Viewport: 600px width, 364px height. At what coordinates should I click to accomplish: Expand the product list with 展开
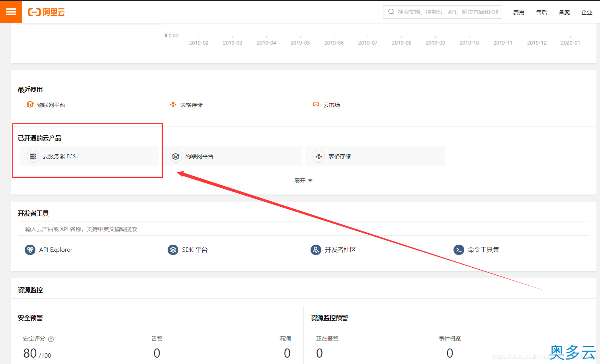click(x=303, y=181)
